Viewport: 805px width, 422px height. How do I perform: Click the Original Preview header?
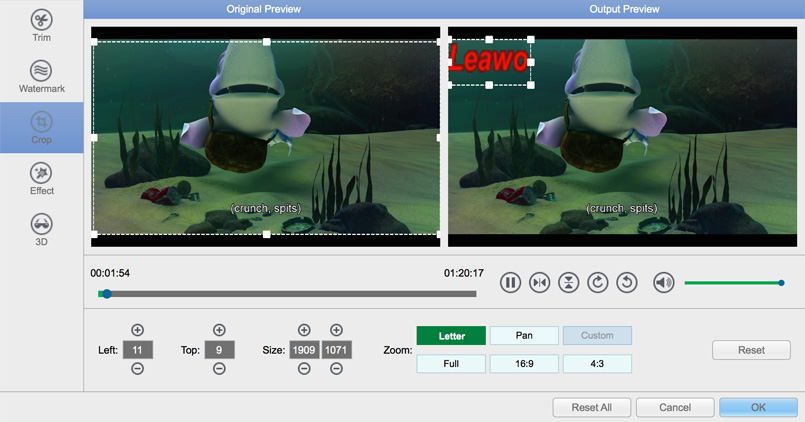(x=263, y=9)
